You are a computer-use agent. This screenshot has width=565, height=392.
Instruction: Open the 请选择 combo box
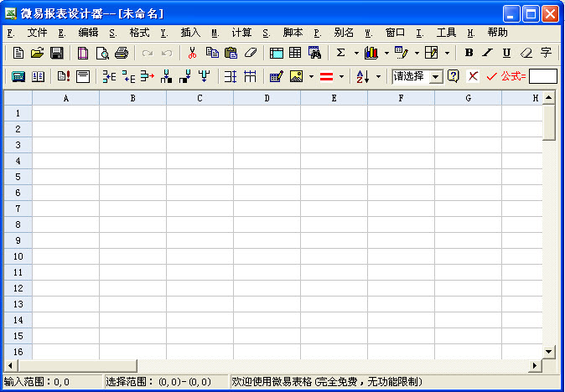417,76
